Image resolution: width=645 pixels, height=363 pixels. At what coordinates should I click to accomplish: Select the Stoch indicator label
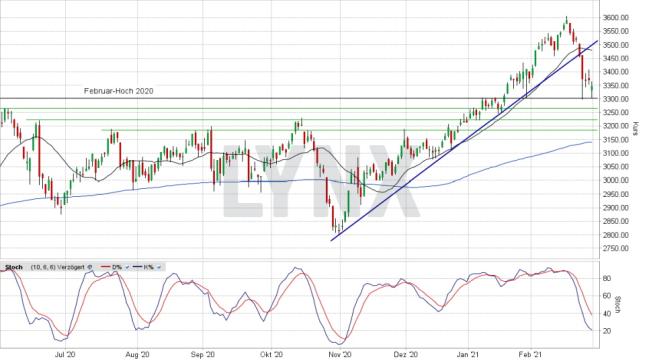click(x=14, y=267)
